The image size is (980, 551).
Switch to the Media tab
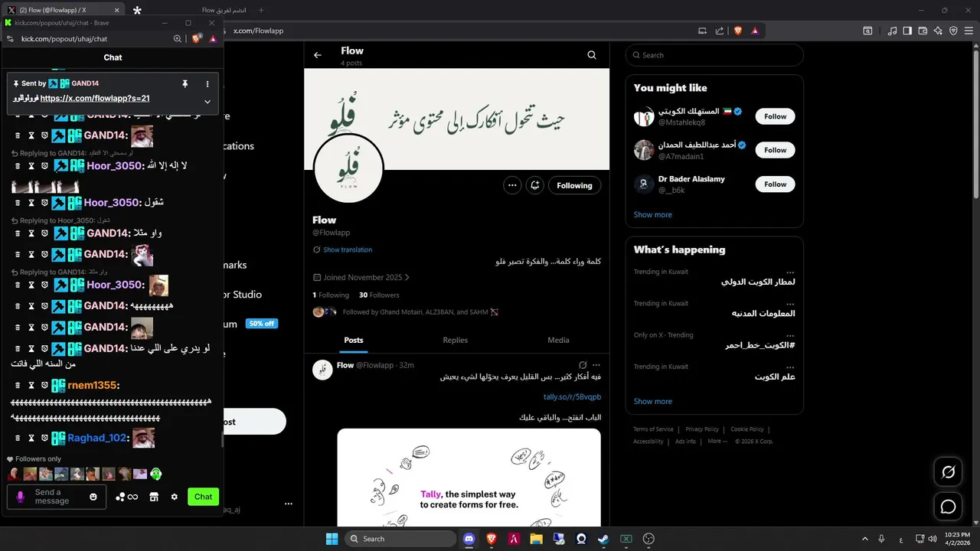(x=558, y=340)
